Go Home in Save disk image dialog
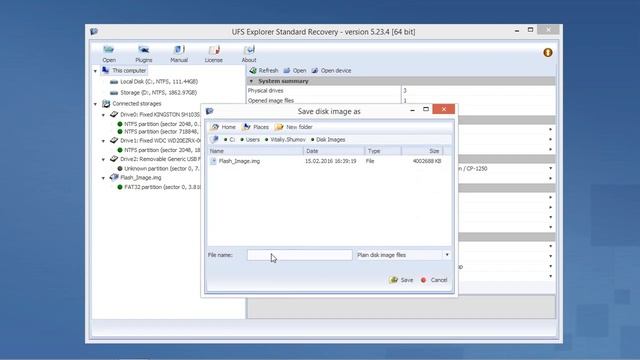This screenshot has width=640, height=360. point(223,127)
